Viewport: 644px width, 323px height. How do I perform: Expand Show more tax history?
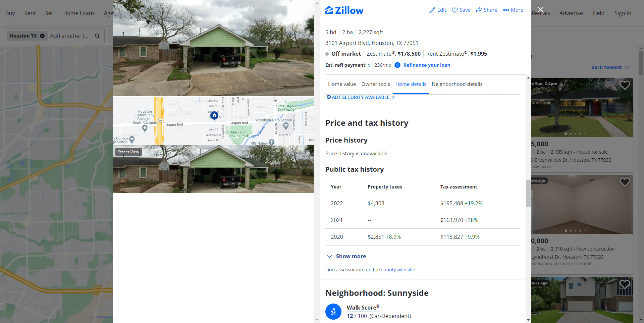346,256
